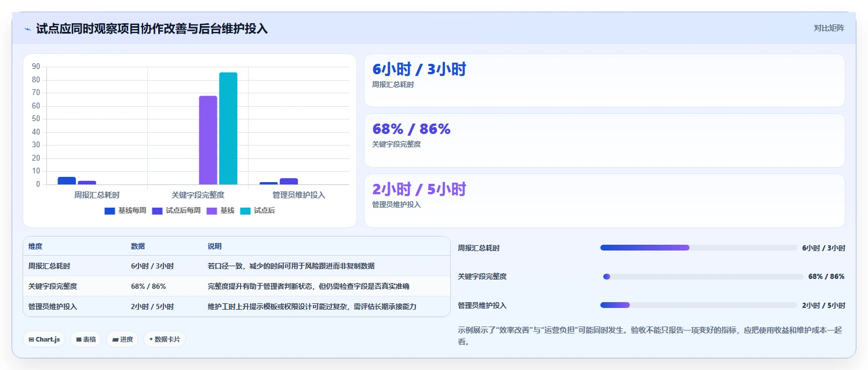Click the 进度 tag chip

(x=122, y=339)
